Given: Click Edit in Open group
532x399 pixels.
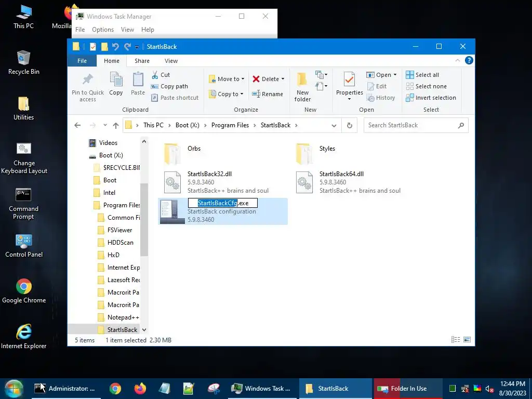Looking at the screenshot, I should pos(377,86).
